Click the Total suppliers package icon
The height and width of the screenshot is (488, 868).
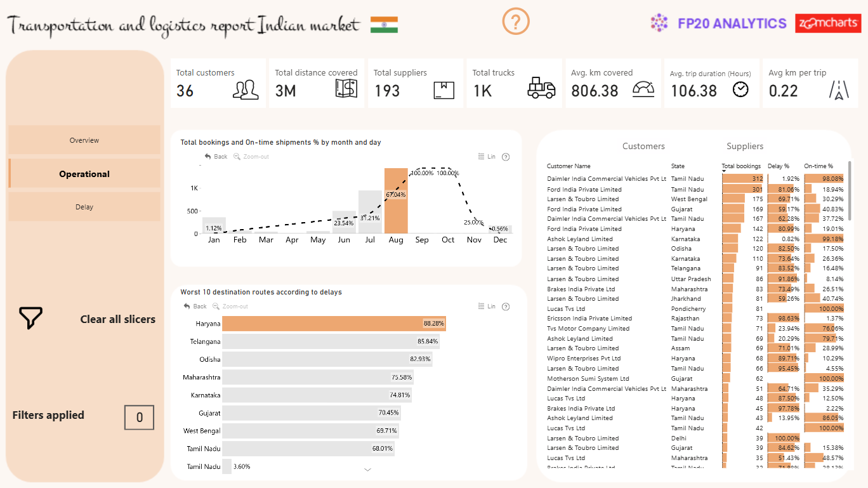click(444, 90)
